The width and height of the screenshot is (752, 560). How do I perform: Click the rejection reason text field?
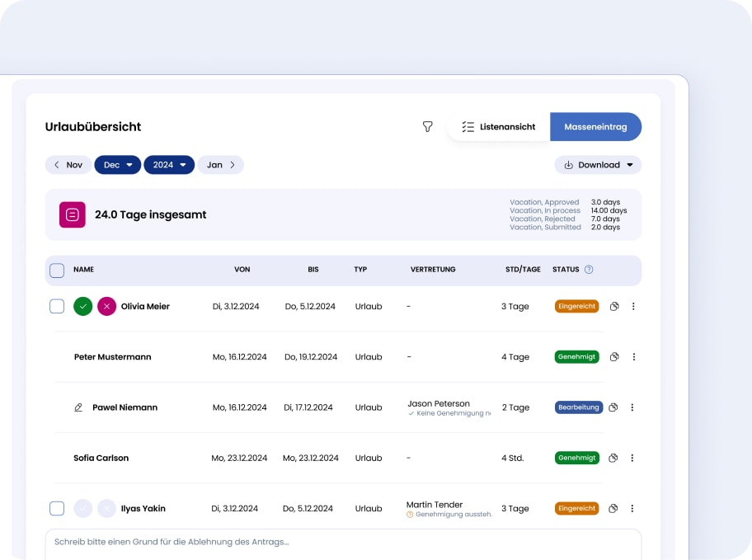[343, 542]
